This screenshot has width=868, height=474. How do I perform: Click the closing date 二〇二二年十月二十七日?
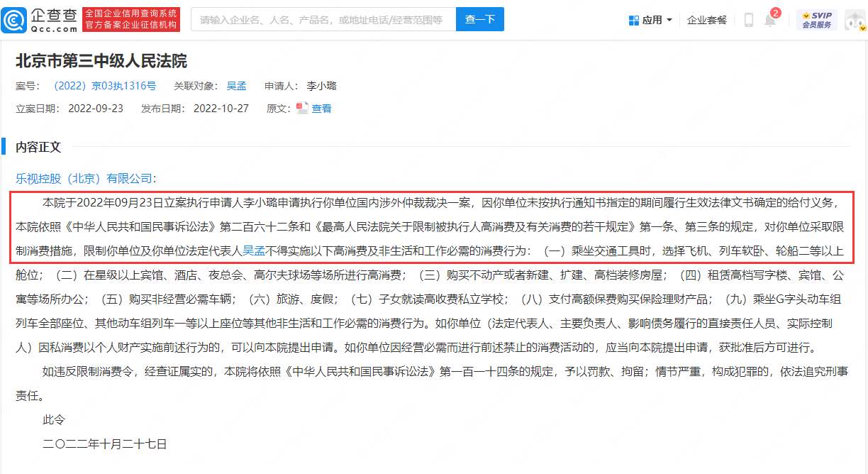tap(104, 443)
